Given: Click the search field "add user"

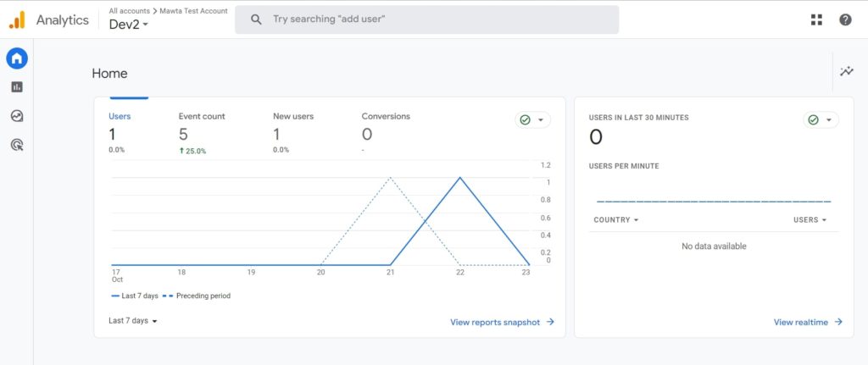Looking at the screenshot, I should [427, 20].
